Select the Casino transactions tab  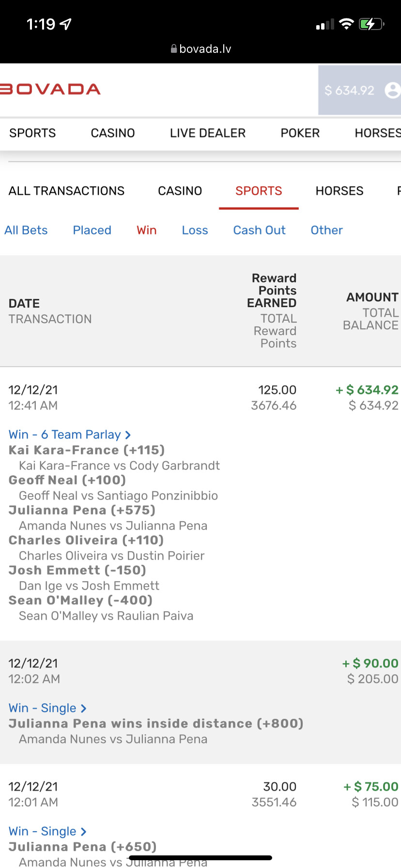point(180,191)
